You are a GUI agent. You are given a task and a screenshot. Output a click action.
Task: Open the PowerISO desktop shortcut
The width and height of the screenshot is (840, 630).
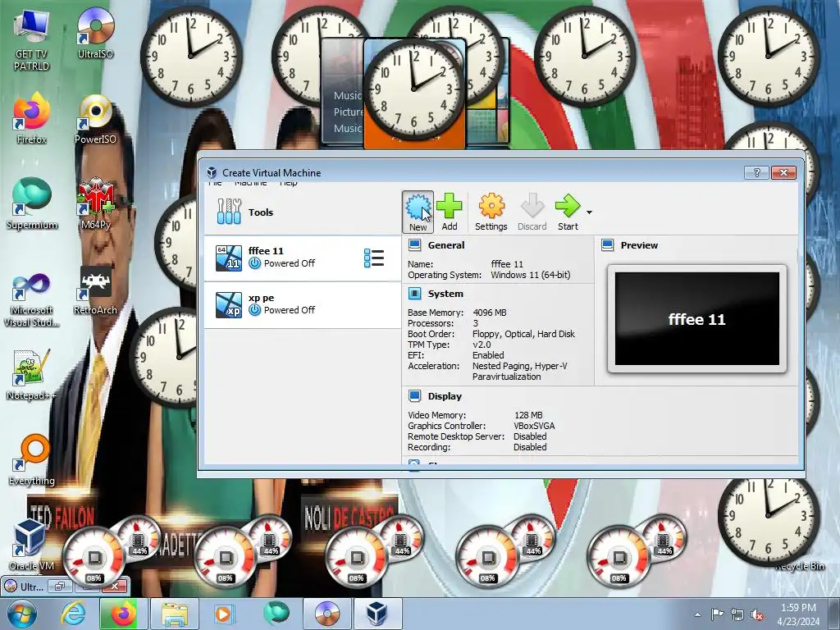(x=95, y=119)
